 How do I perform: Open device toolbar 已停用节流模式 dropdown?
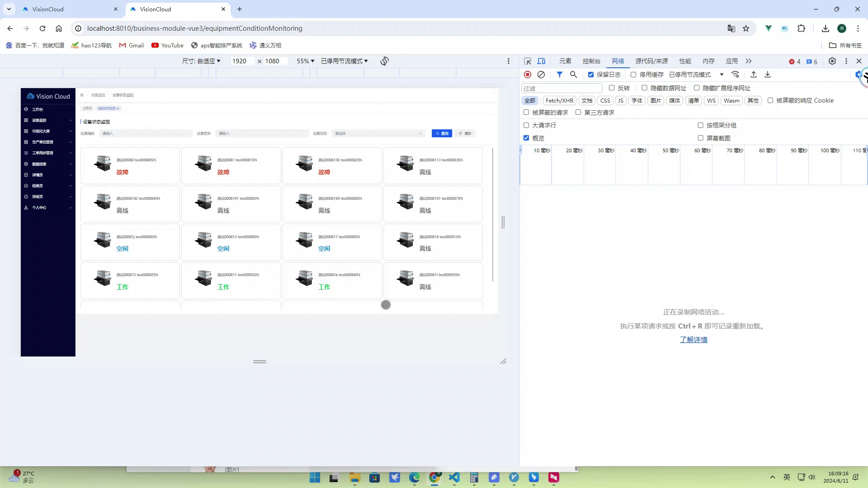point(344,61)
